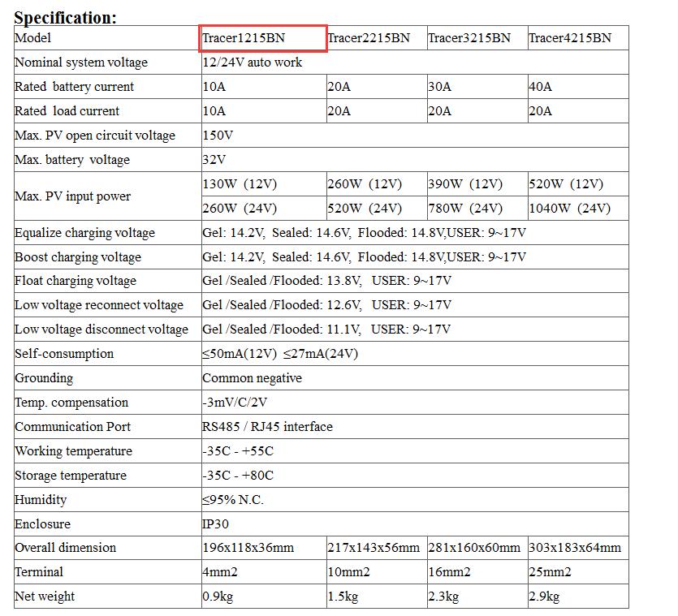Select the "Gel /Sealed /Flooded: 12.6V" value
Screen dimensions: 678x616
pos(282,305)
